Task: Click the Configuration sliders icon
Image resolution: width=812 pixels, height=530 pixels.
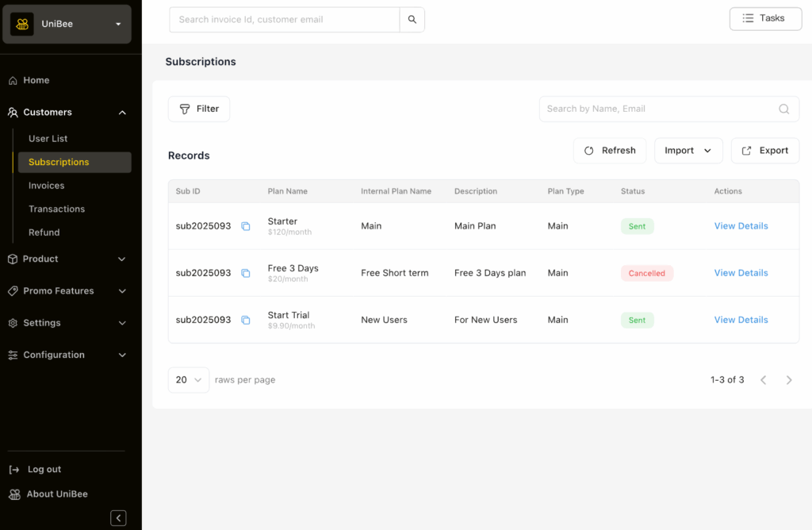Action: coord(12,355)
